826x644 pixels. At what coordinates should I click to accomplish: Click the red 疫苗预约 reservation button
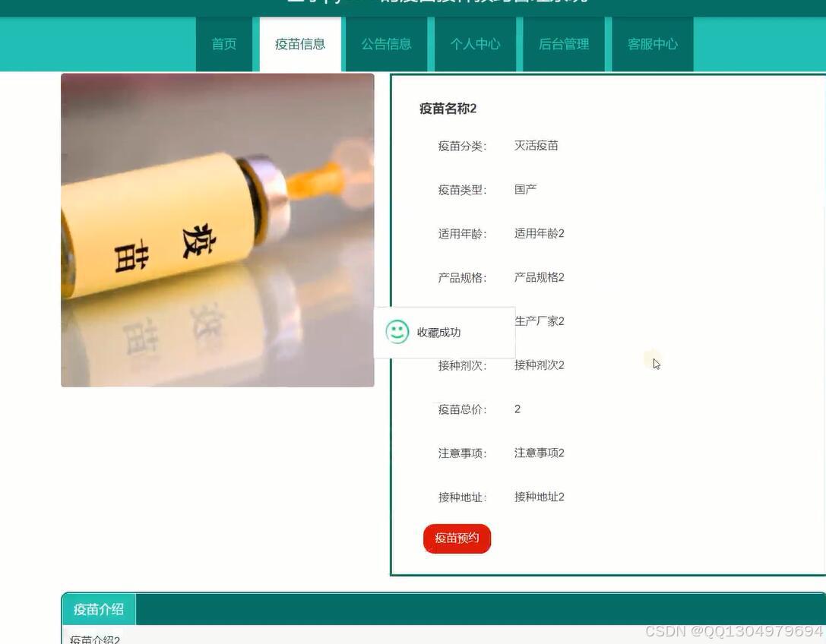(x=457, y=538)
